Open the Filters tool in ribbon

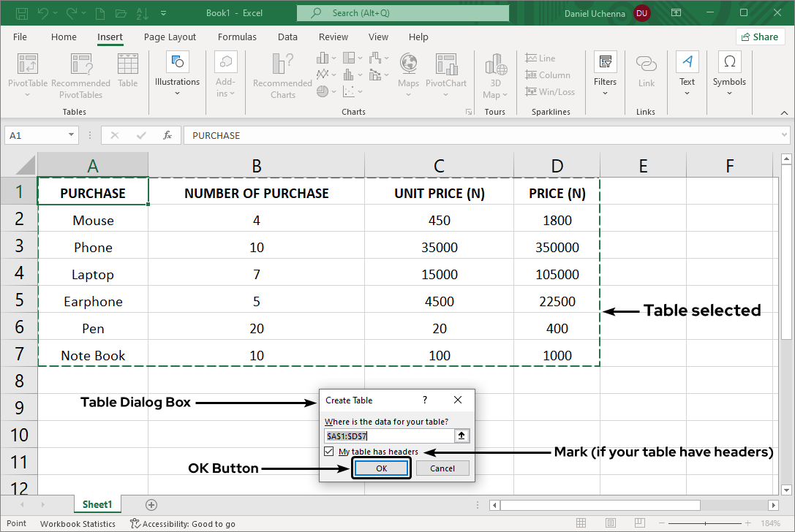click(x=605, y=63)
